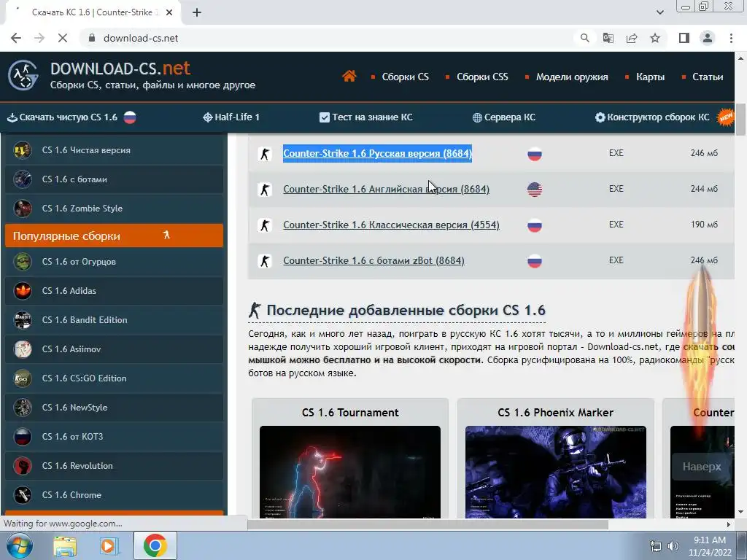The height and width of the screenshot is (560, 747).
Task: Close the Скачать КС 1.6 tab
Action: (x=169, y=12)
